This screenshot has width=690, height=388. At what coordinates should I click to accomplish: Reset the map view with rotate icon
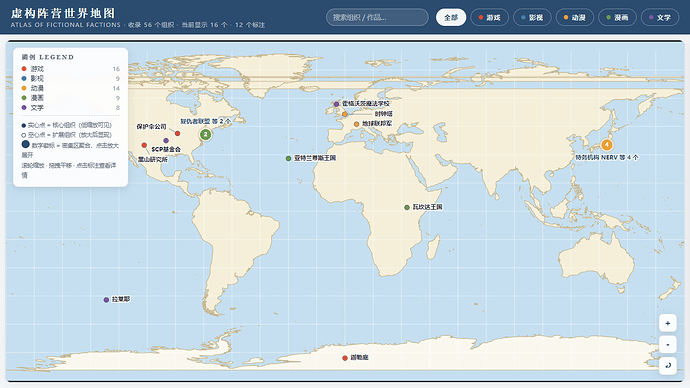click(x=668, y=366)
